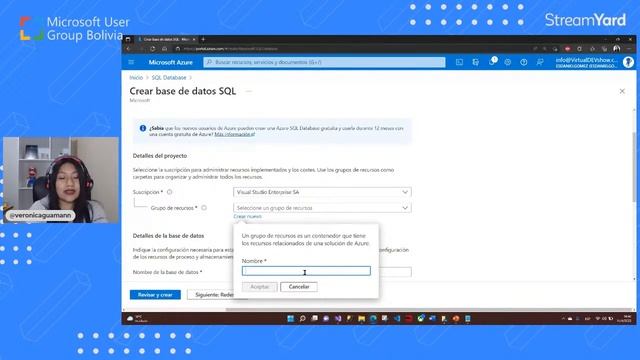This screenshot has height=360, width=640.
Task: Click the browser home button
Action: 164,49
